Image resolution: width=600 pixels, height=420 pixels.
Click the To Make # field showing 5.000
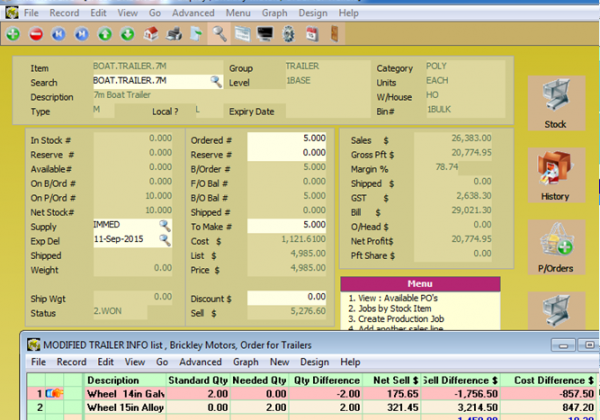(x=287, y=225)
